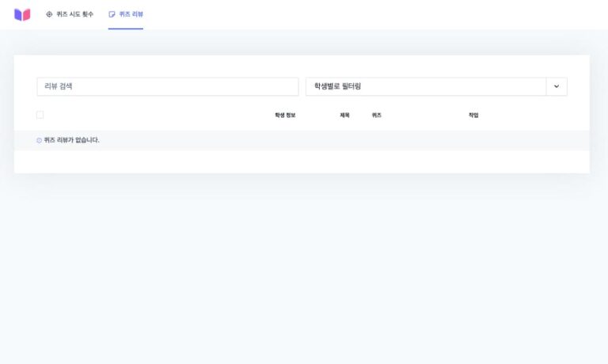Click the 퀴즈 리뷰가 없습니다 message text
Viewport: 608px width, 364px height.
click(x=71, y=140)
